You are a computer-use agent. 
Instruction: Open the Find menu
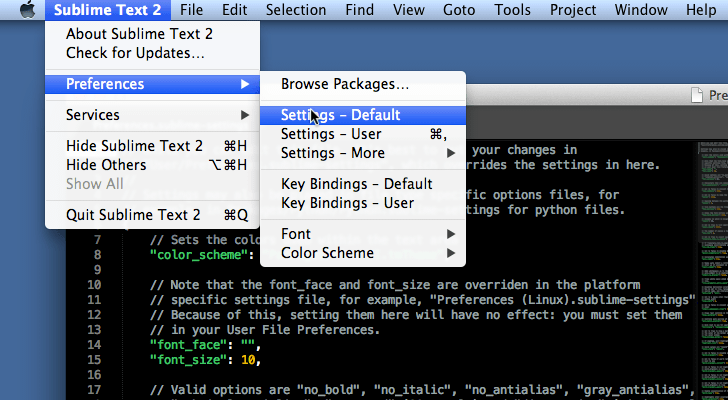(x=359, y=10)
